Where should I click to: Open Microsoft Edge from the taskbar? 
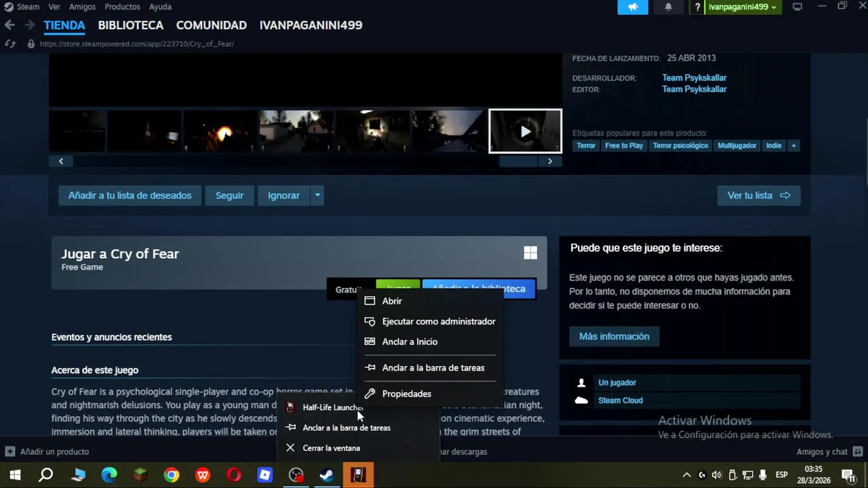(108, 475)
